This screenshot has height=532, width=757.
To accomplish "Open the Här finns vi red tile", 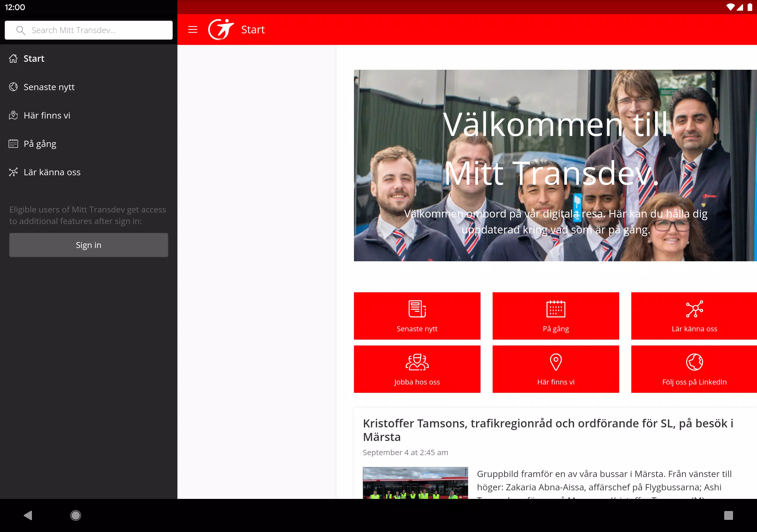I will 556,369.
